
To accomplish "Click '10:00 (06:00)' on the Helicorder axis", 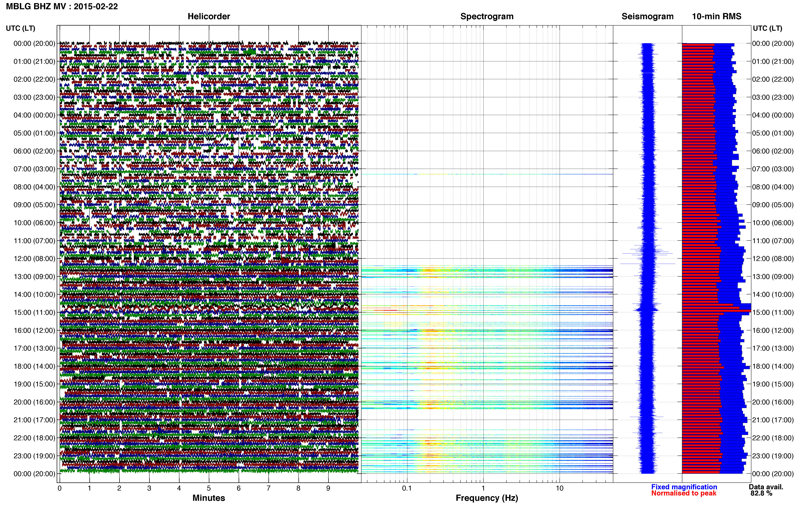I will (34, 223).
